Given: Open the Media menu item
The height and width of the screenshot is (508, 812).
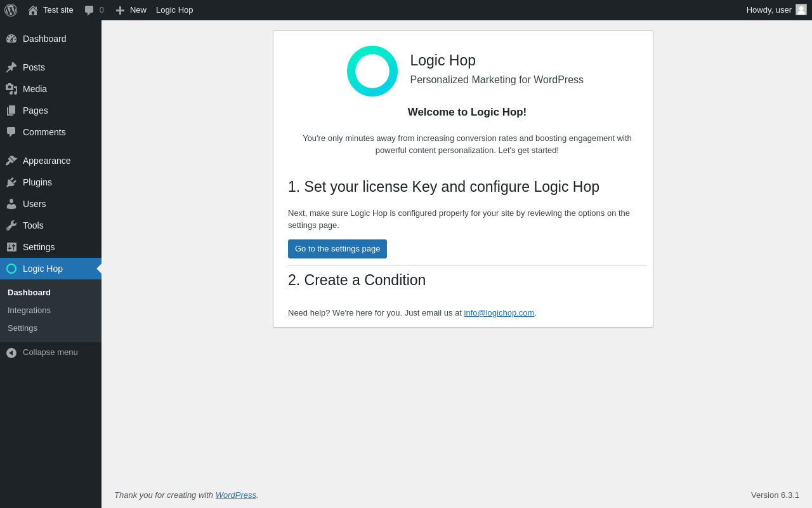Looking at the screenshot, I should 51,89.
